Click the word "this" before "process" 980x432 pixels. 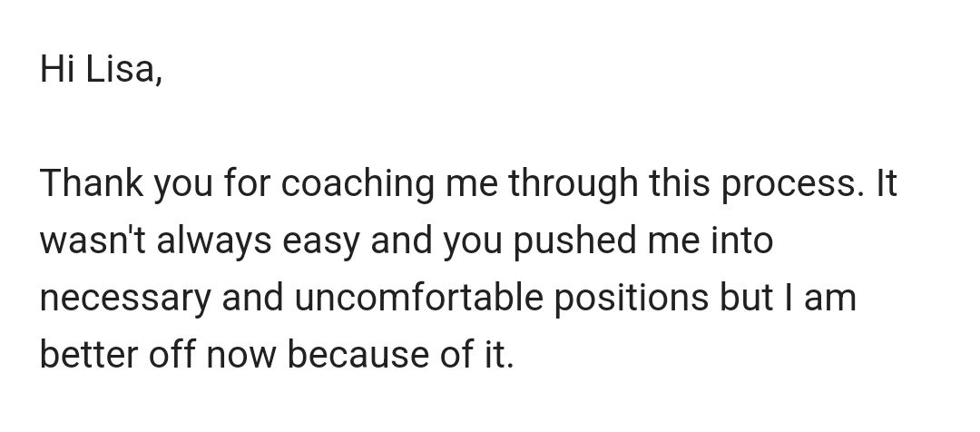(680, 183)
